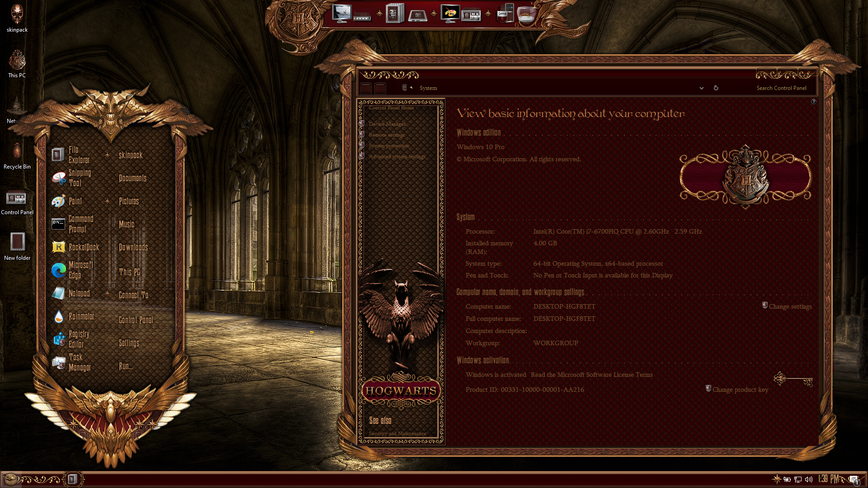Click Change product key link
The image size is (868, 488).
click(740, 389)
